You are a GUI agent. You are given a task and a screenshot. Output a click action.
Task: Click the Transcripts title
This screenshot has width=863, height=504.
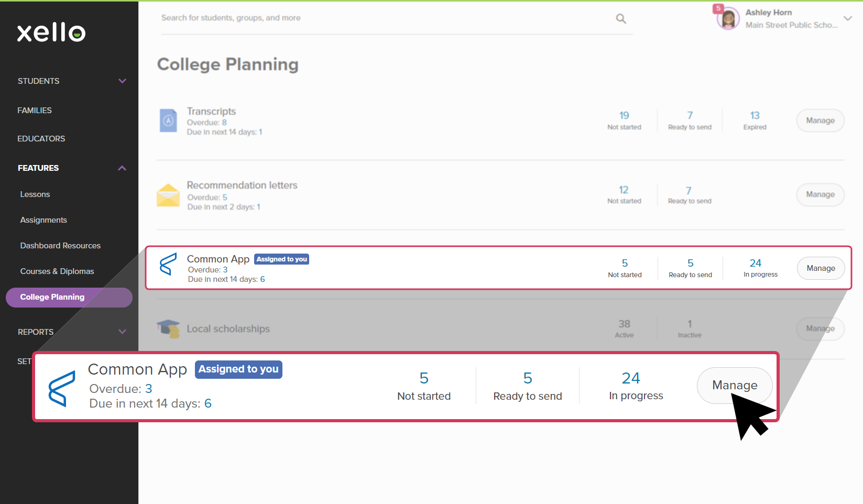(212, 112)
